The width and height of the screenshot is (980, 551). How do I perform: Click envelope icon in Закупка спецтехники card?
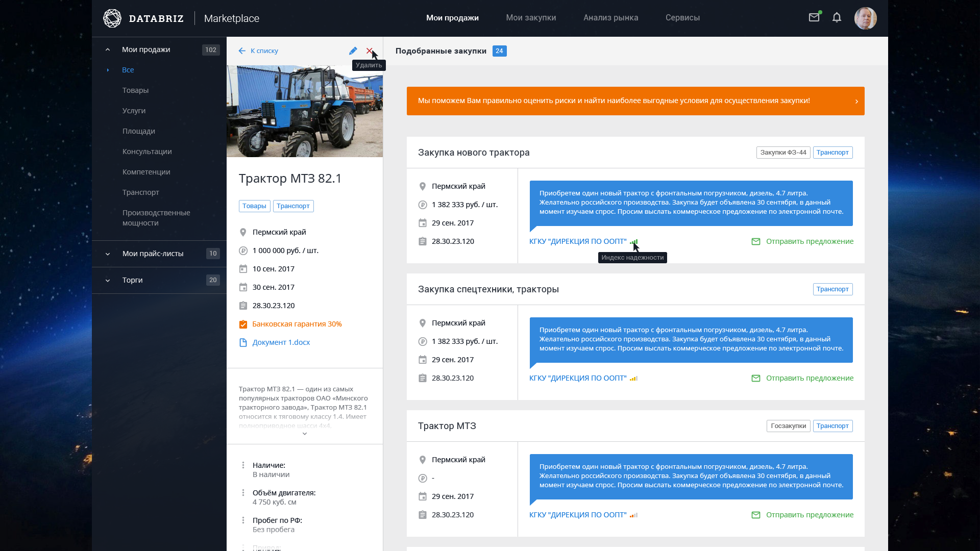(x=756, y=378)
